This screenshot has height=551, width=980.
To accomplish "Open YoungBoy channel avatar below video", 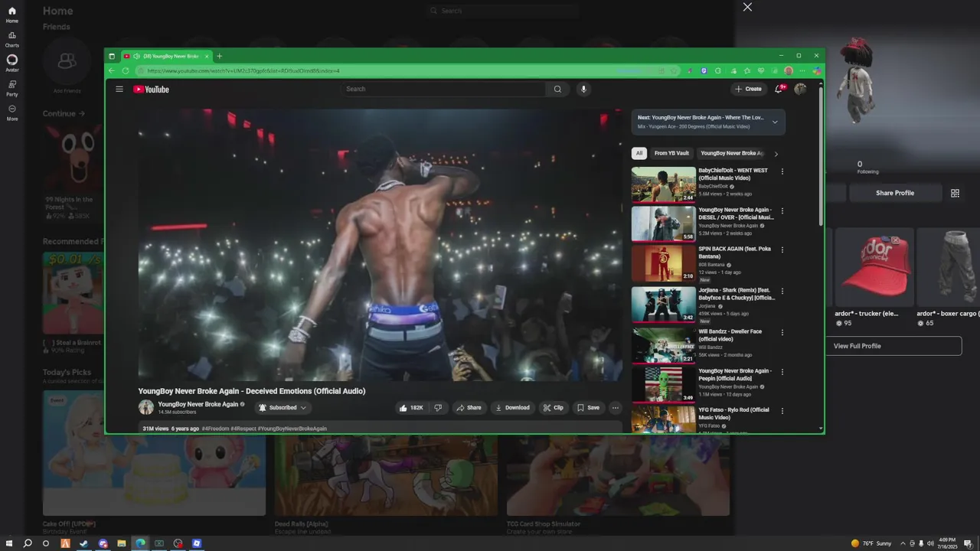I will pos(145,408).
